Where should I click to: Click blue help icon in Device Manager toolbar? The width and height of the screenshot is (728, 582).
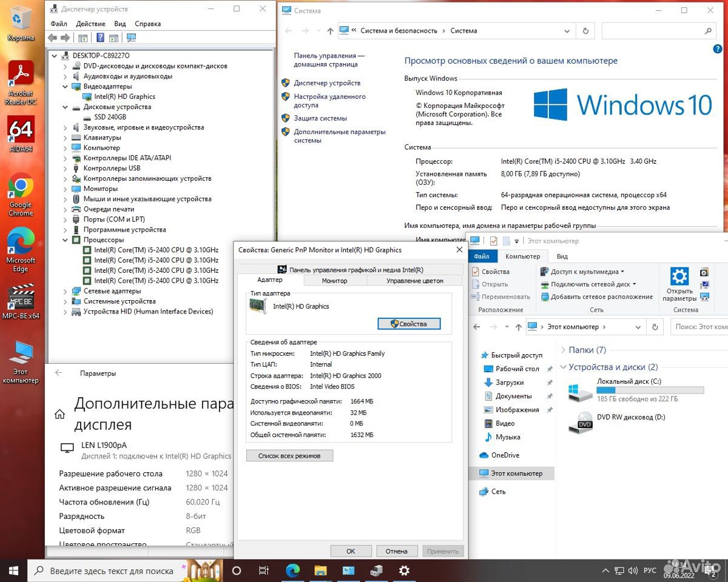101,38
